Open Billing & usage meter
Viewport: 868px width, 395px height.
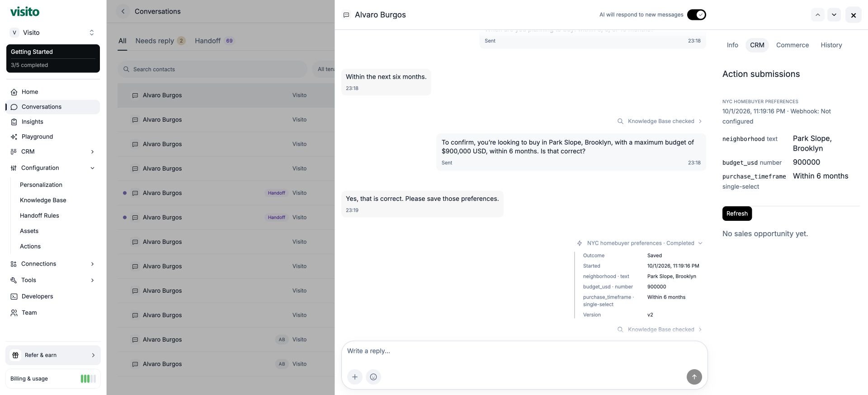(x=53, y=379)
